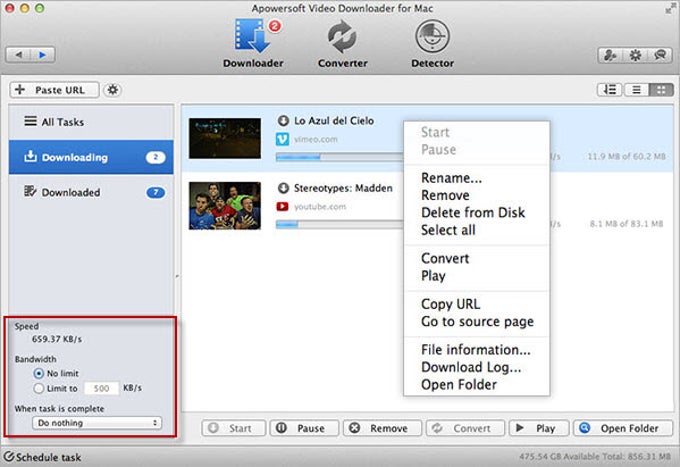The image size is (680, 467).
Task: Go back with the left arrow
Action: click(x=19, y=55)
